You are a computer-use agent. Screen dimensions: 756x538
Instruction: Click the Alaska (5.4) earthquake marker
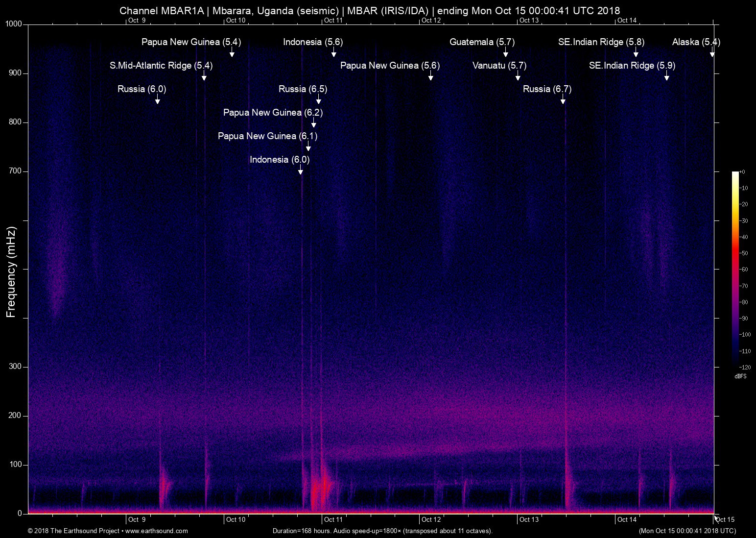pos(696,42)
